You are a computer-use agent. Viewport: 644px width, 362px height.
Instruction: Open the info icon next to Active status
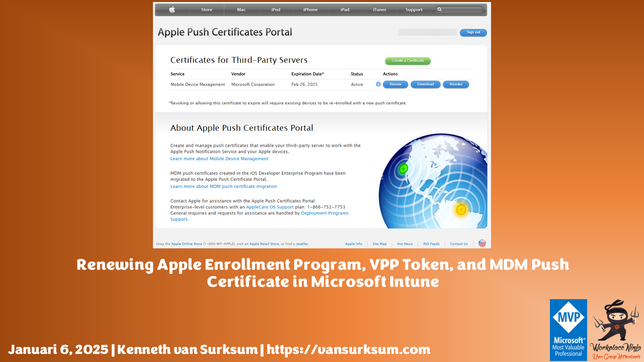pos(378,84)
